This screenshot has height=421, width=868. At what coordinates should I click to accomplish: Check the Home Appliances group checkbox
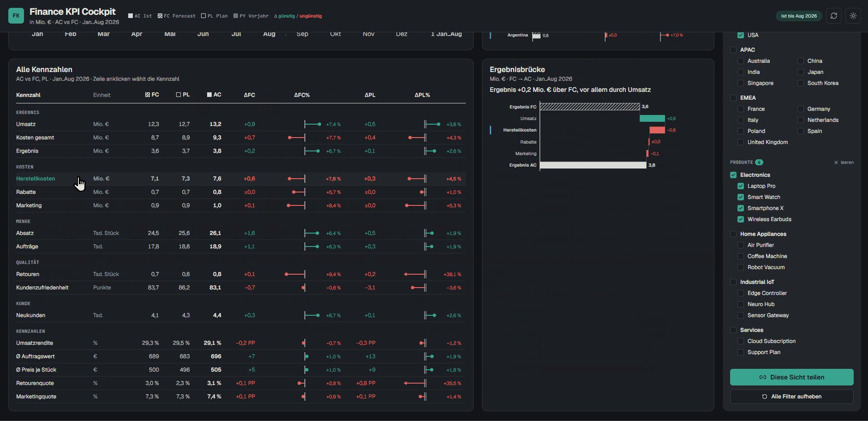733,234
